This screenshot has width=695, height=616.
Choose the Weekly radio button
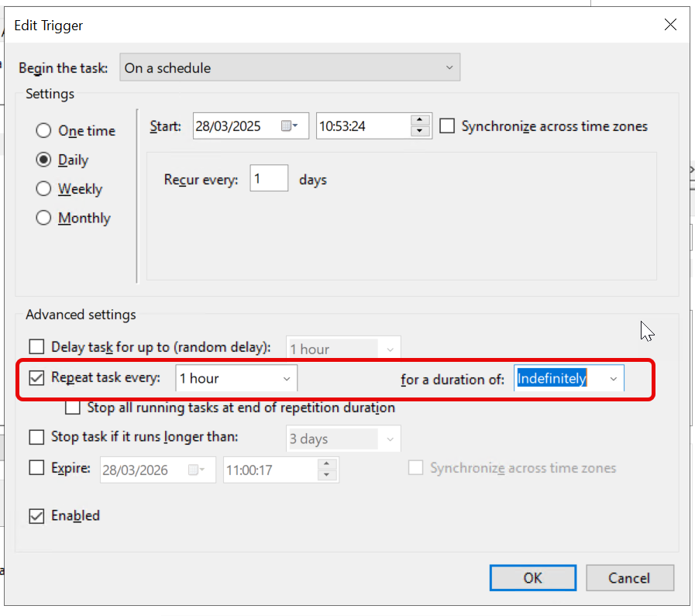43,189
